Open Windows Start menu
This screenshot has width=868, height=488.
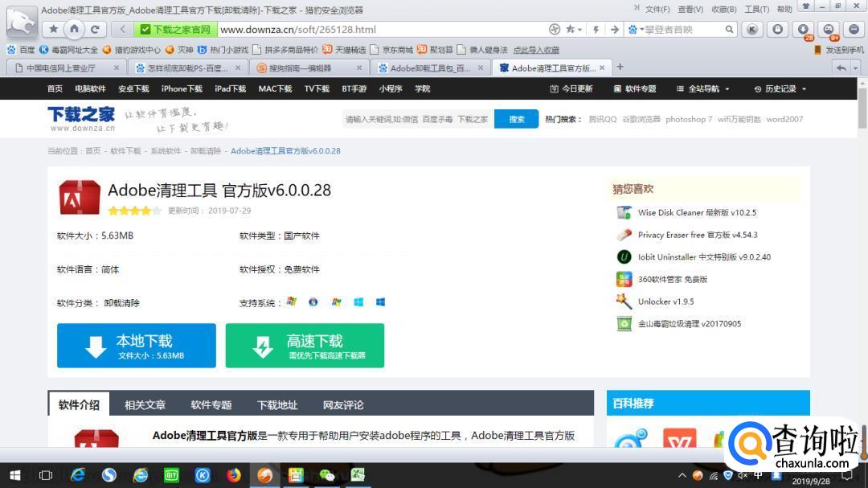[x=15, y=475]
